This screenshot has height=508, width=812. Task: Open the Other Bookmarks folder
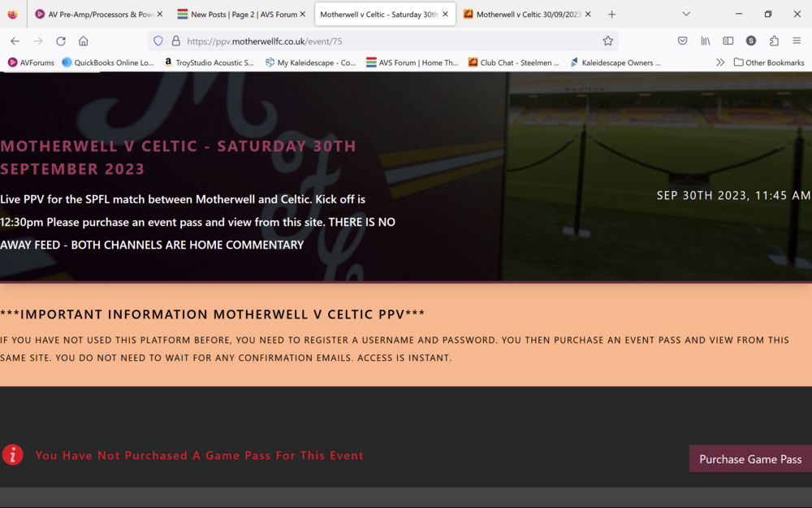click(x=769, y=63)
